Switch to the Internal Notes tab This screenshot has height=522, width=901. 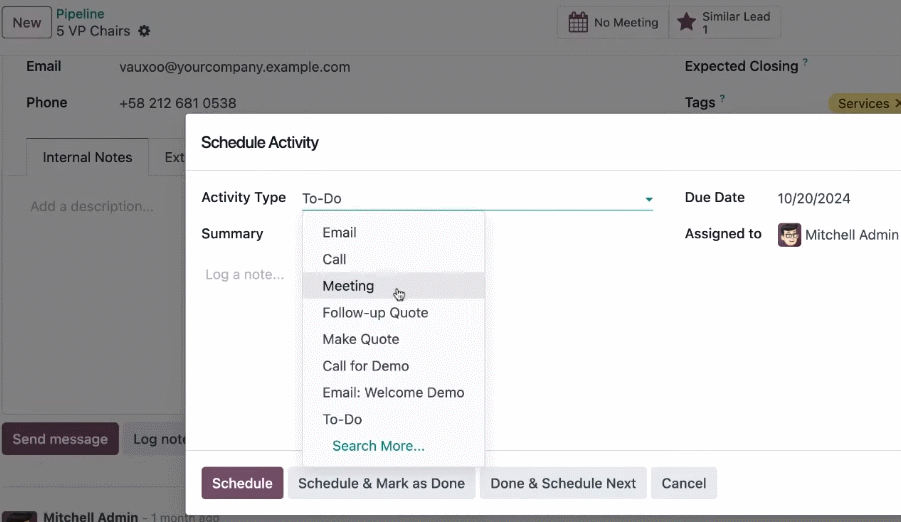click(87, 157)
